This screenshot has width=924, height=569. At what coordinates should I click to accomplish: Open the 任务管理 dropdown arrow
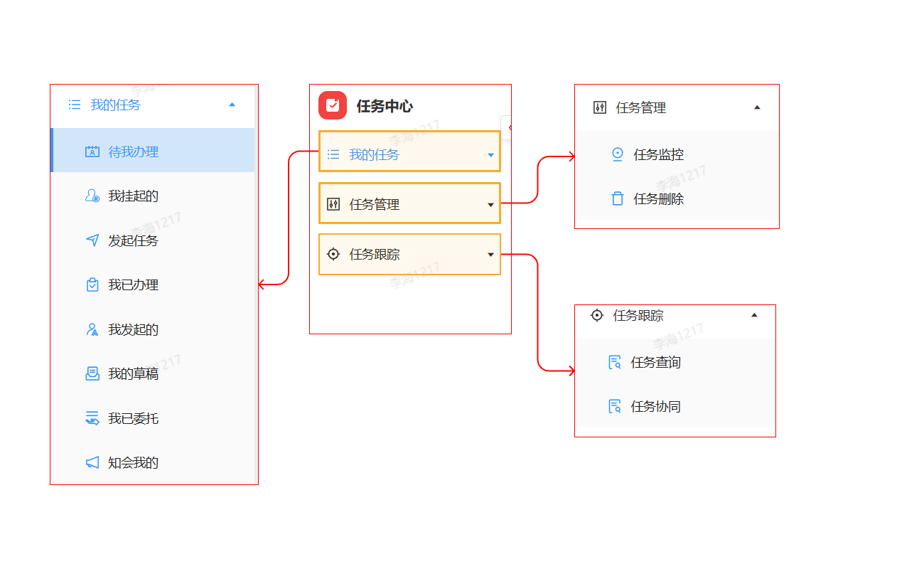click(490, 203)
